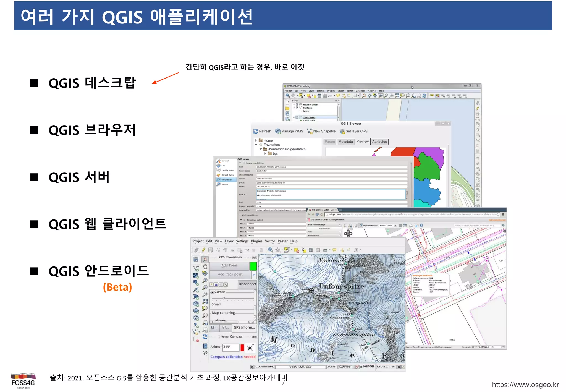
Task: Collapse the /home/richard/geodata/nl folder
Action: [x=260, y=149]
